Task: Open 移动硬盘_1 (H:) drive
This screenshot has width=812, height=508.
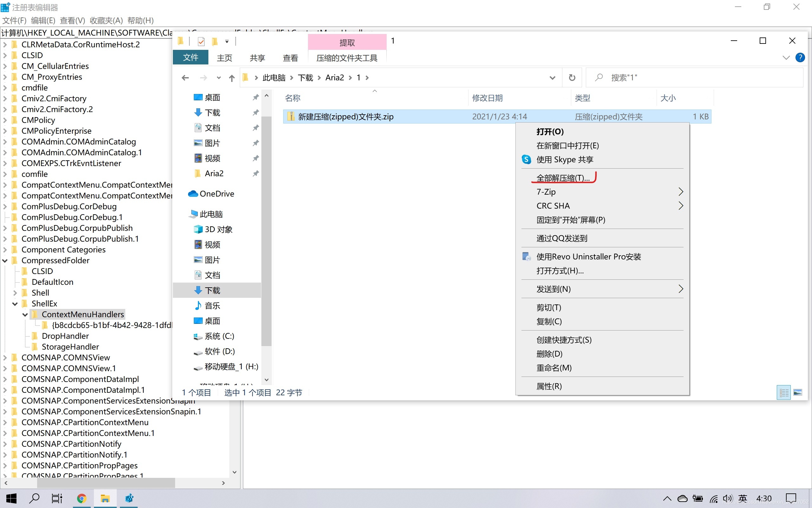Action: (x=226, y=366)
